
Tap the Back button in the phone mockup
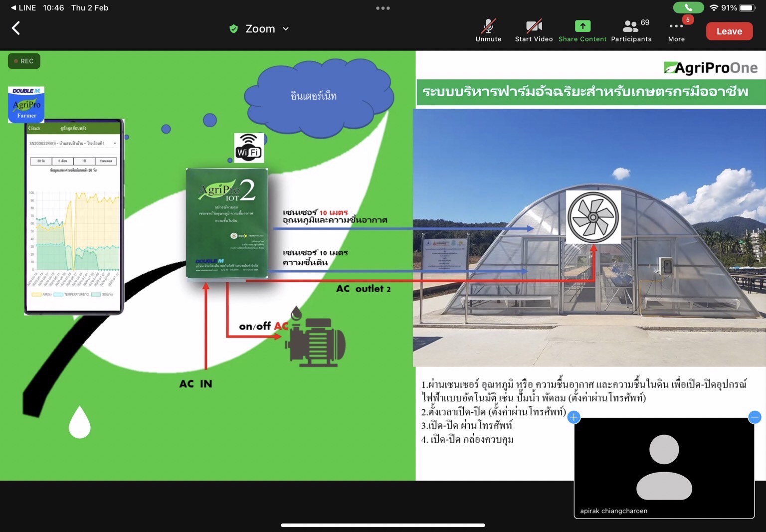click(x=34, y=129)
